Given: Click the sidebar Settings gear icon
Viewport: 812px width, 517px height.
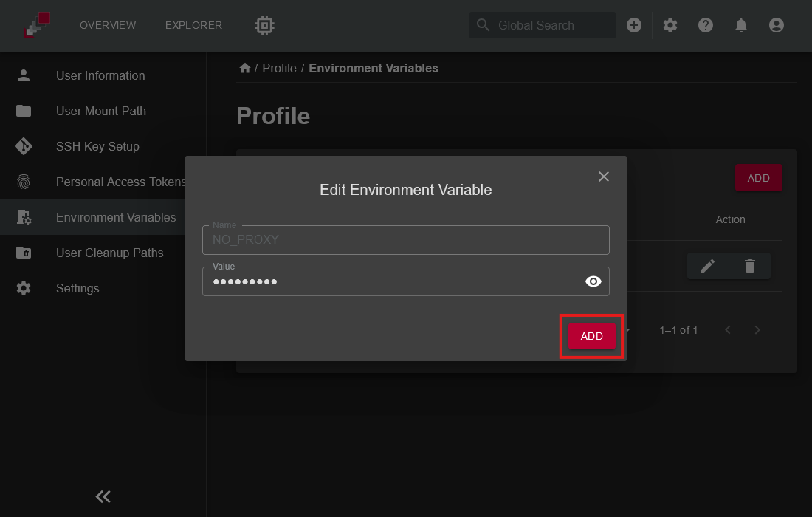Looking at the screenshot, I should pyautogui.click(x=24, y=289).
